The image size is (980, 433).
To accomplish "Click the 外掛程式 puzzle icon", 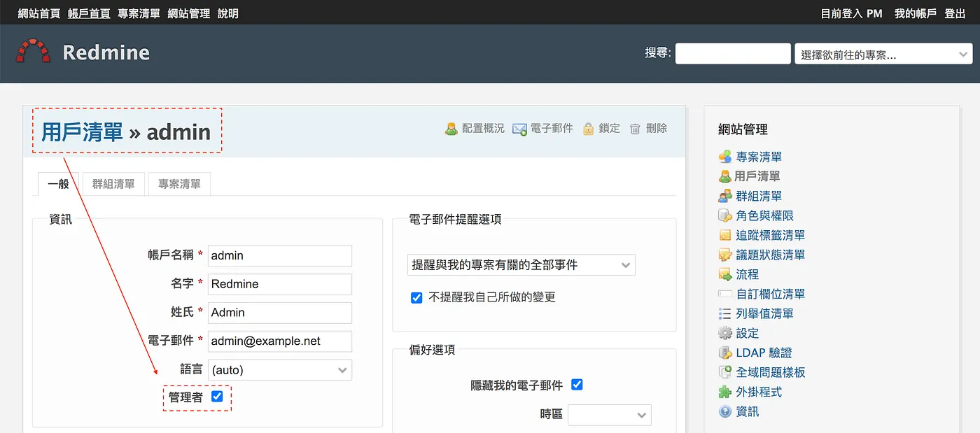I will pyautogui.click(x=725, y=392).
